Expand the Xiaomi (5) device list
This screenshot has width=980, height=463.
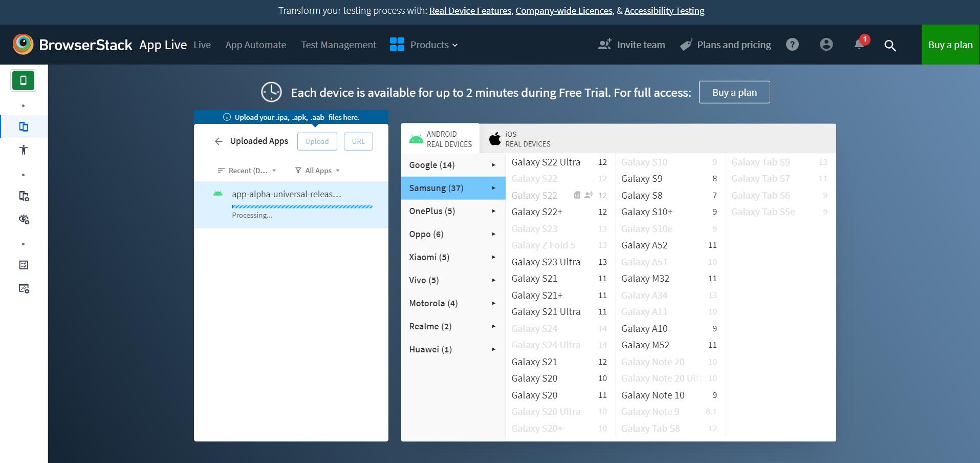pos(453,257)
